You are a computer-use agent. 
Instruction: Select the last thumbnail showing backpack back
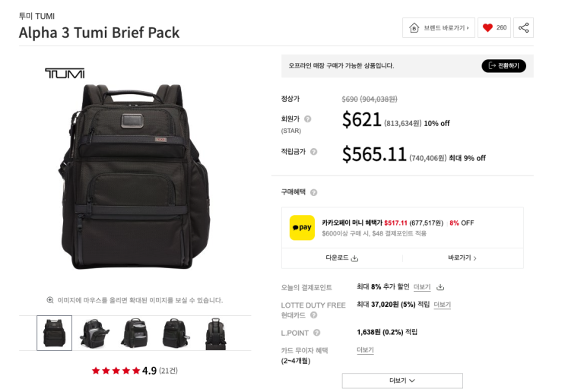pyautogui.click(x=215, y=333)
